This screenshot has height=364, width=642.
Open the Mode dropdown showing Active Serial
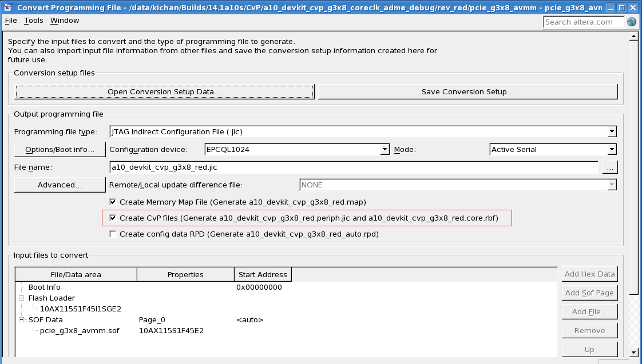pyautogui.click(x=612, y=150)
